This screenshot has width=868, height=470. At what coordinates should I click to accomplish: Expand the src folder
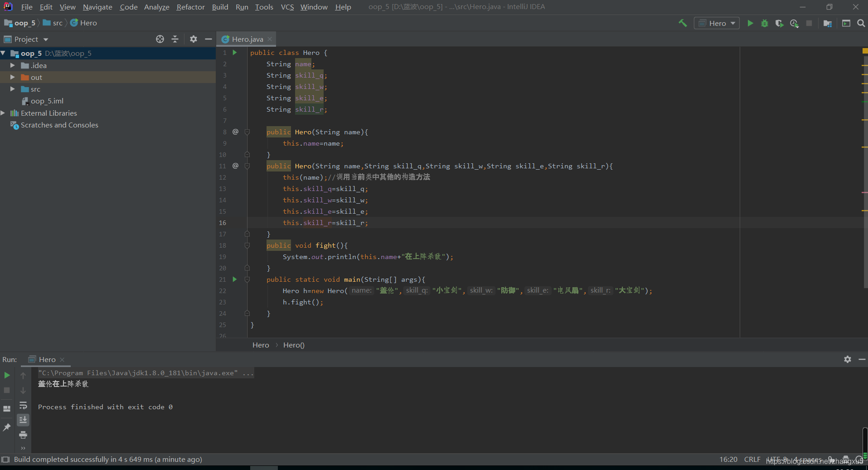(x=13, y=89)
